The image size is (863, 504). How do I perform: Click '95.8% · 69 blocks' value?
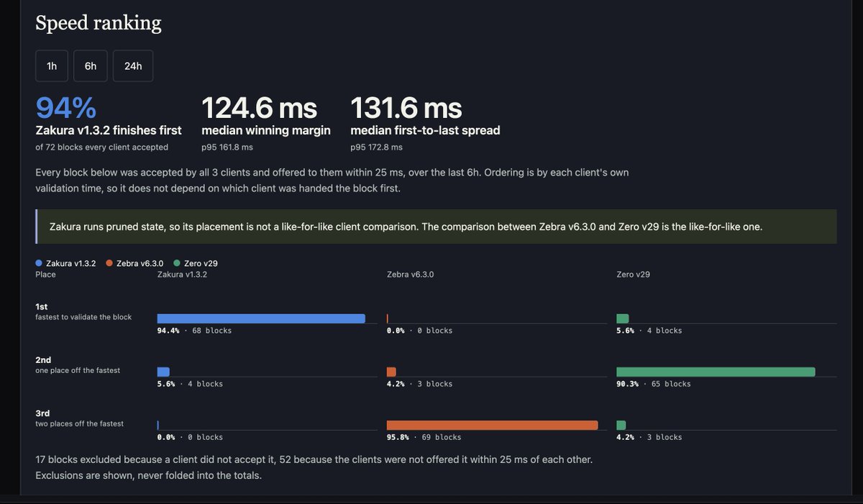pyautogui.click(x=424, y=437)
